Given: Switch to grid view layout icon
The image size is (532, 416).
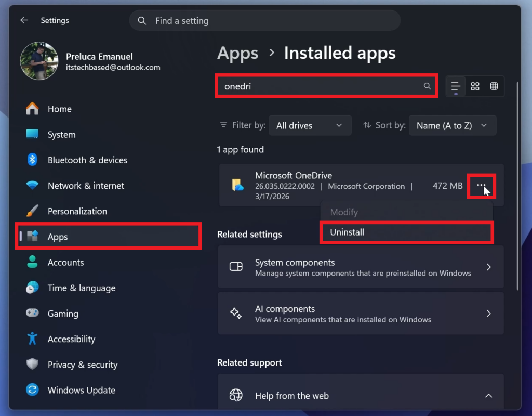Looking at the screenshot, I should [475, 86].
